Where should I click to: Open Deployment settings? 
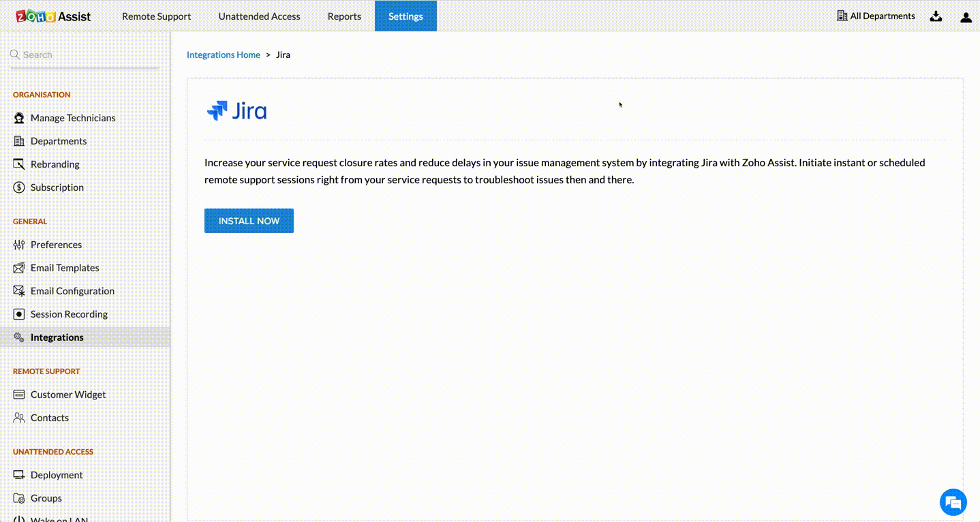(57, 475)
